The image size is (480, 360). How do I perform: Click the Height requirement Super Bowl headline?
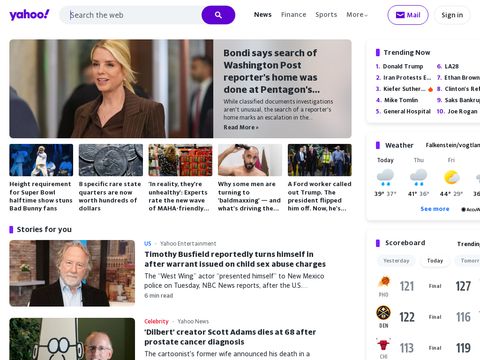tap(41, 196)
